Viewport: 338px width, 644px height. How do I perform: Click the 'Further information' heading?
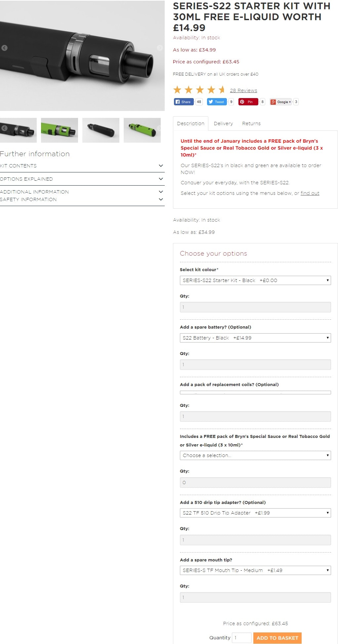point(35,154)
